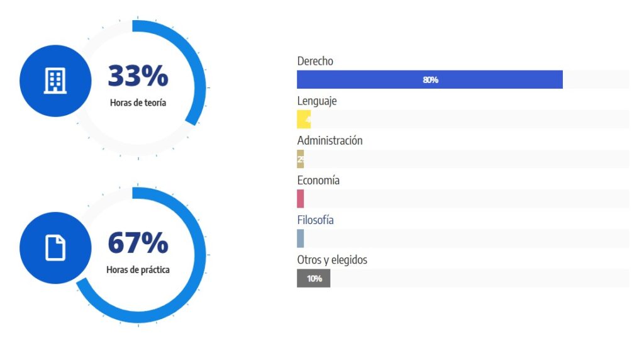Click the yellow Lenguaje bar
Screen dimensions: 644x360
[x=303, y=120]
